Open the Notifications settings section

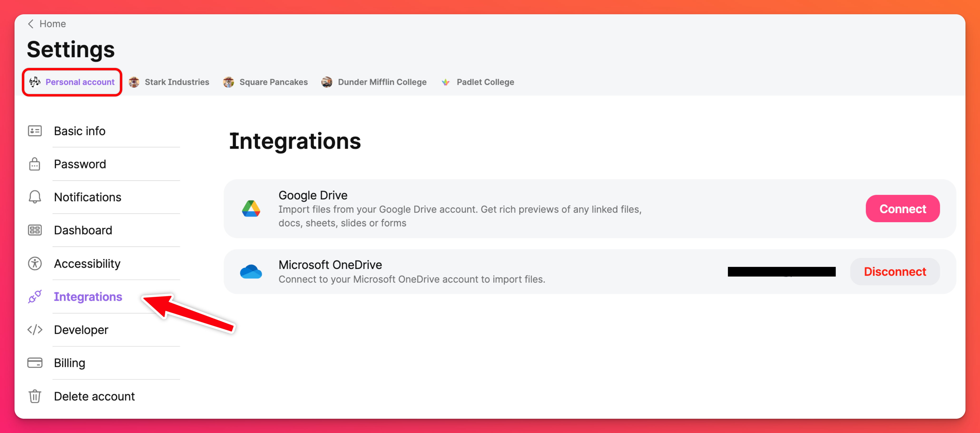coord(88,197)
